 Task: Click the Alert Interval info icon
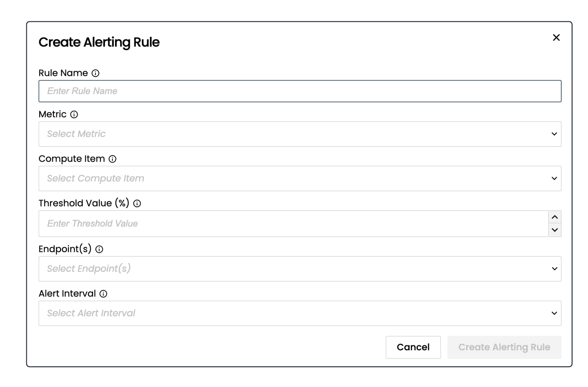(x=103, y=294)
